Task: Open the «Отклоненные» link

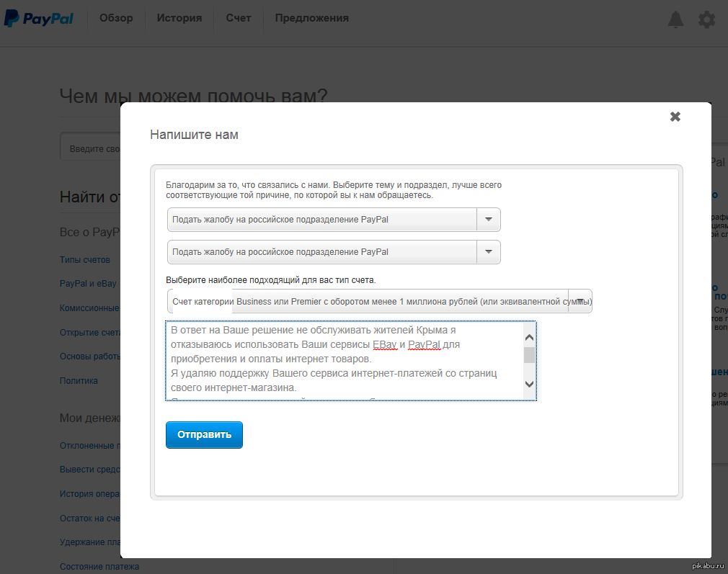Action: point(89,446)
